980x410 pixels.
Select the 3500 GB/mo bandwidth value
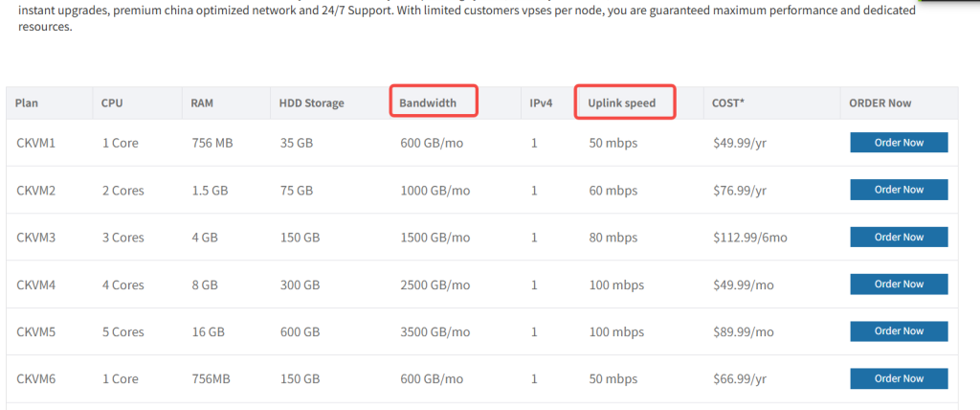pos(434,332)
